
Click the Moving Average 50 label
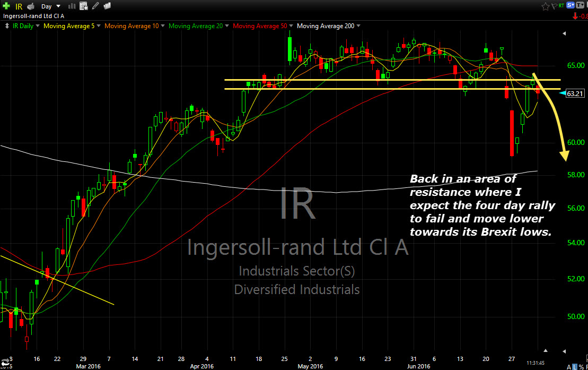point(260,26)
